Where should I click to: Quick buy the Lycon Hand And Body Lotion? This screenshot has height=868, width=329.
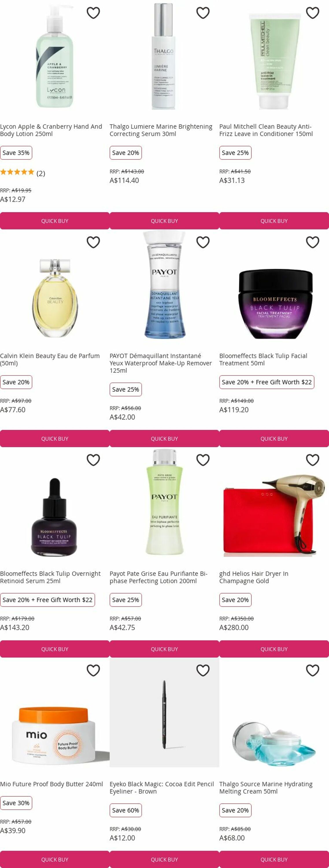(55, 221)
